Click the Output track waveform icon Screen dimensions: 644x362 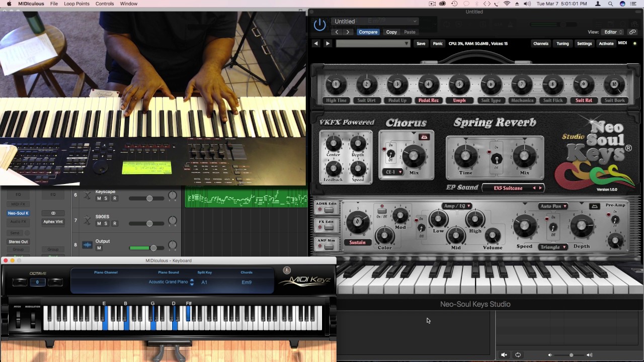[x=87, y=245]
